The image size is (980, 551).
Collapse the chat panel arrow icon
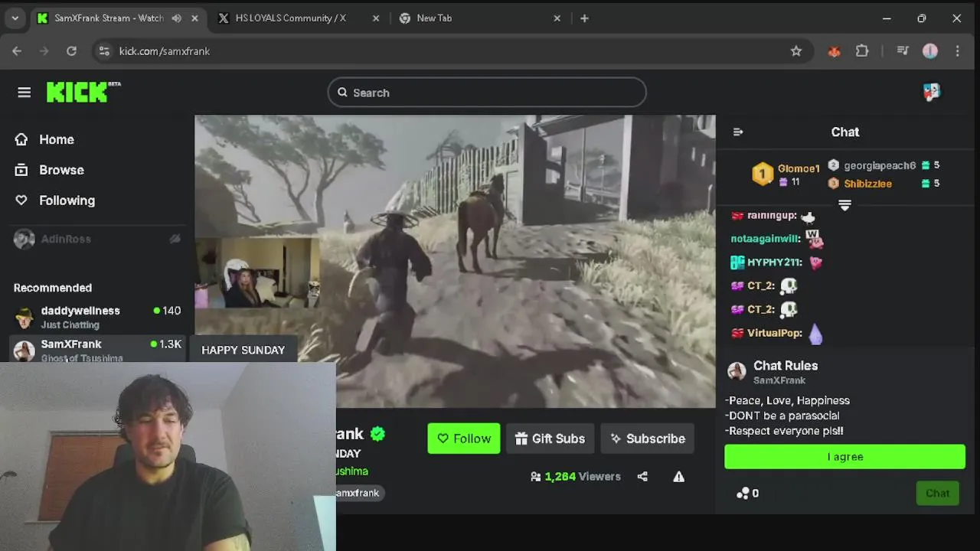(738, 132)
